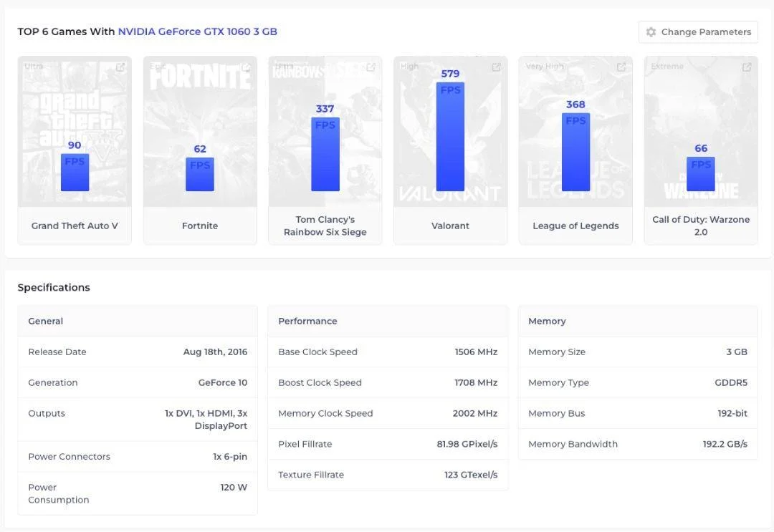Open external link icon on Warzone 2.0 card
The width and height of the screenshot is (774, 532).
[747, 67]
